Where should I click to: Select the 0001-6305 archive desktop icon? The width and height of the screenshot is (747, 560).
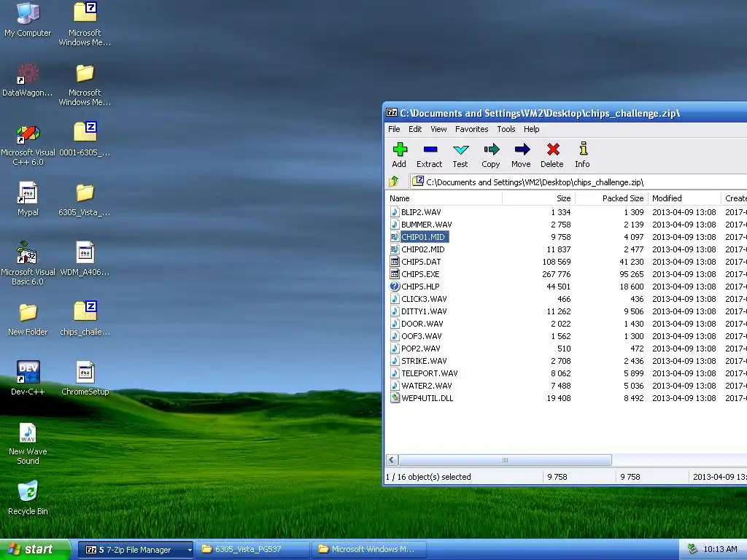pyautogui.click(x=85, y=139)
